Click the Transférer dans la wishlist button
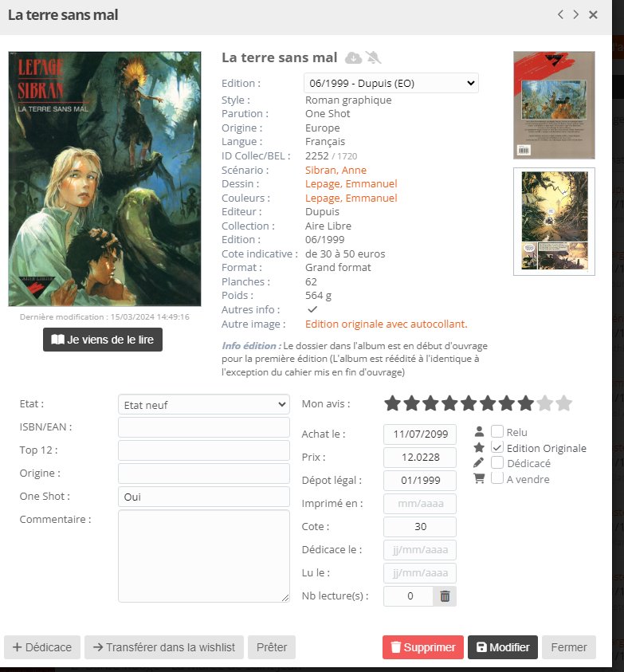Screen dimensions: 624x672 [163, 647]
